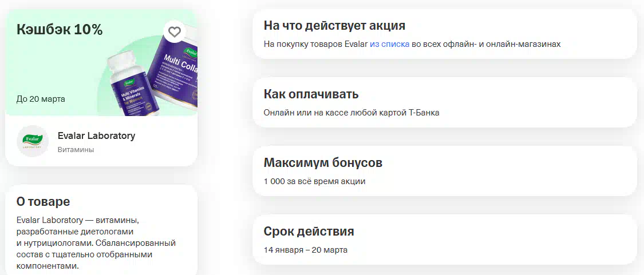
Task: Select the "На что действует акция" heading
Action: pyautogui.click(x=334, y=26)
